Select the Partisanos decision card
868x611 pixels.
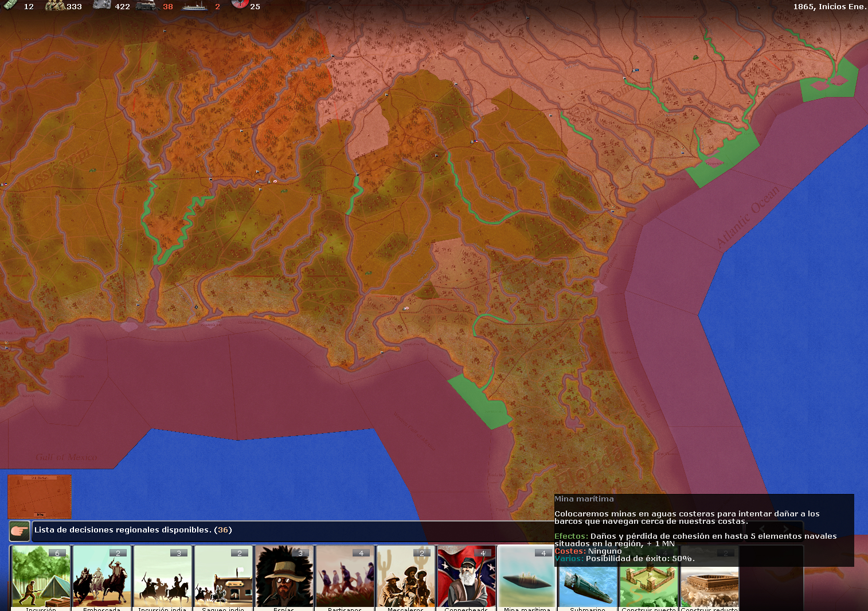345,578
